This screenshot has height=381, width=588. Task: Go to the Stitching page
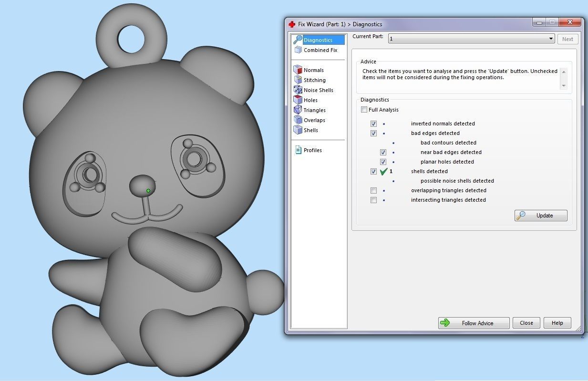(315, 80)
